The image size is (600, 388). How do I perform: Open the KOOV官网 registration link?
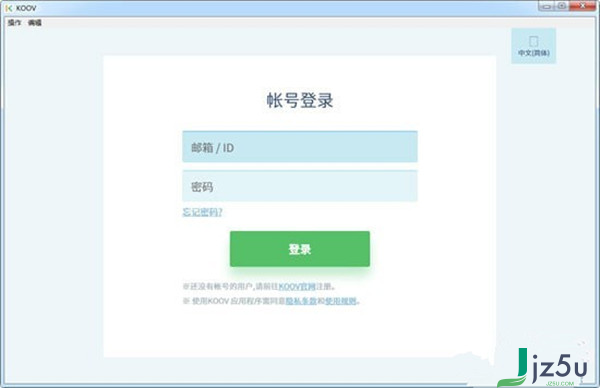[x=297, y=286]
